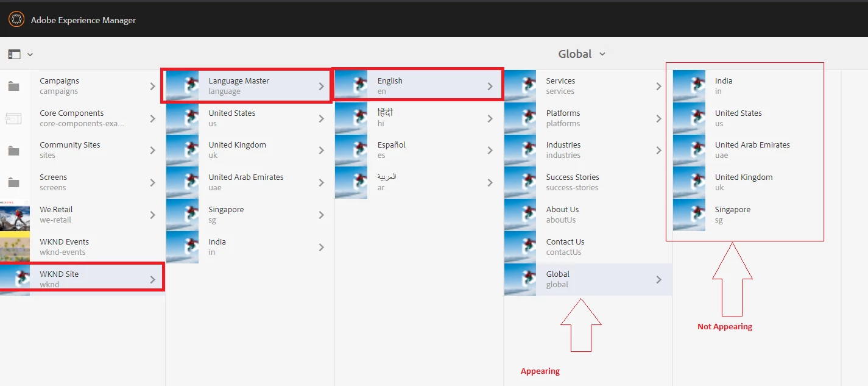Open the हिंदी hi language row
The width and height of the screenshot is (868, 386).
(418, 118)
